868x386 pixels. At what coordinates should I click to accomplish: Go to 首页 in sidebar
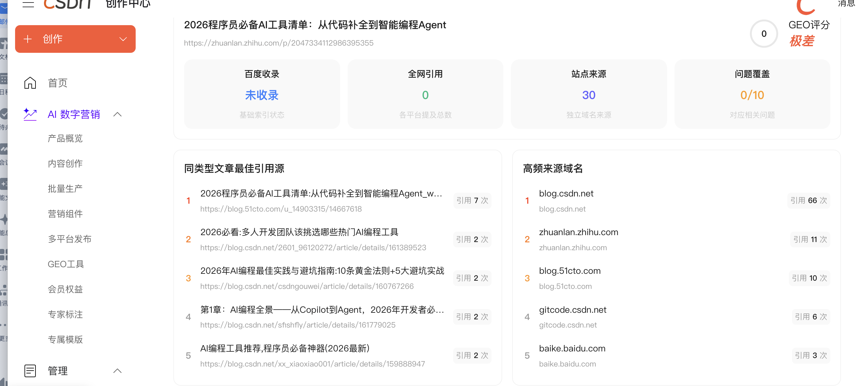(x=57, y=83)
